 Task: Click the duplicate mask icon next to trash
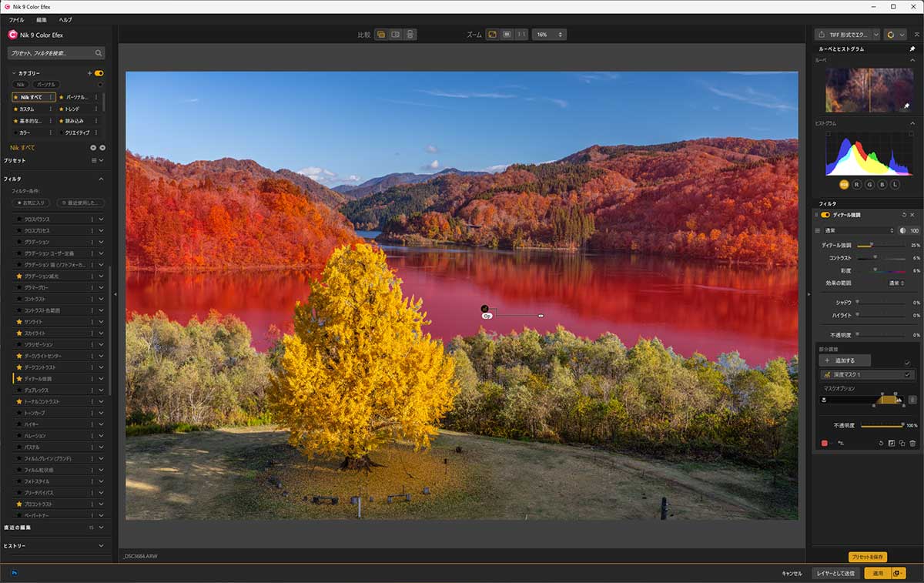pos(902,443)
